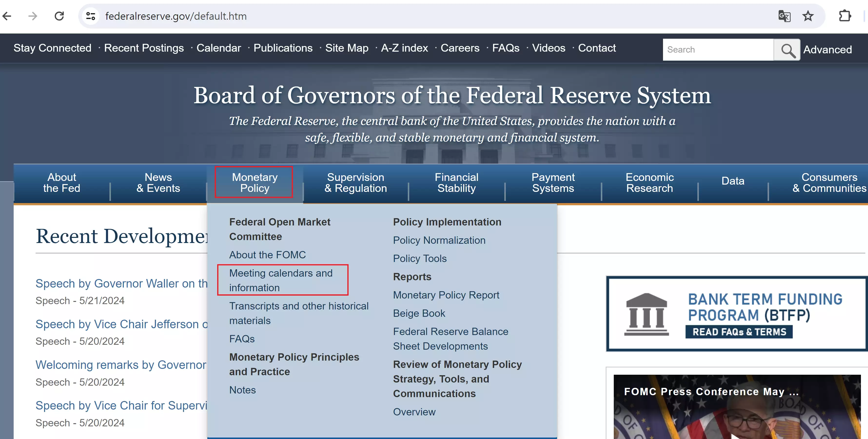The width and height of the screenshot is (868, 439).
Task: Click Review of Monetary Policy Strategy heading
Action: pyautogui.click(x=457, y=379)
